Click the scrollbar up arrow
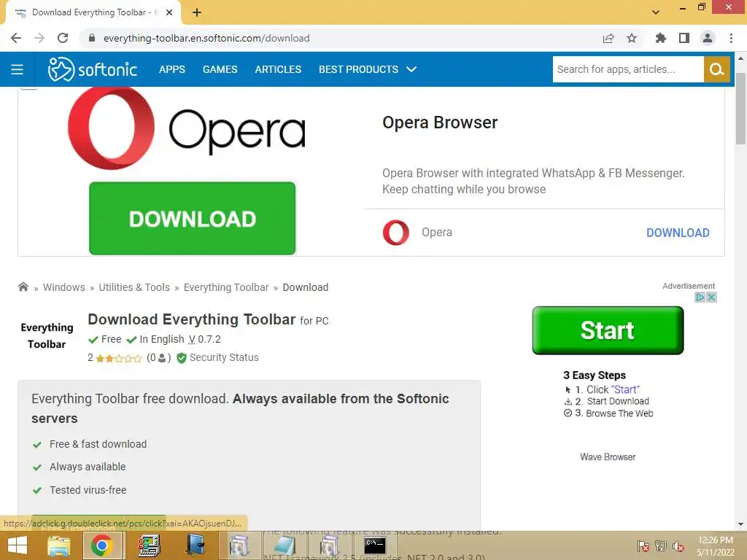The image size is (747, 560). (740, 58)
